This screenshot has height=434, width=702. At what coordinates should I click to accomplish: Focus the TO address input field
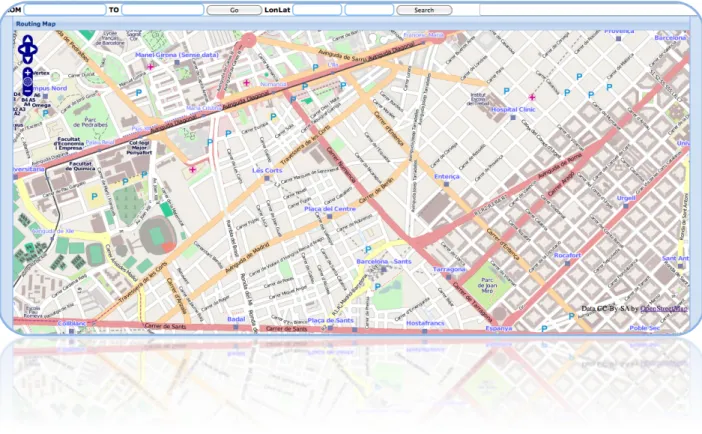[163, 9]
